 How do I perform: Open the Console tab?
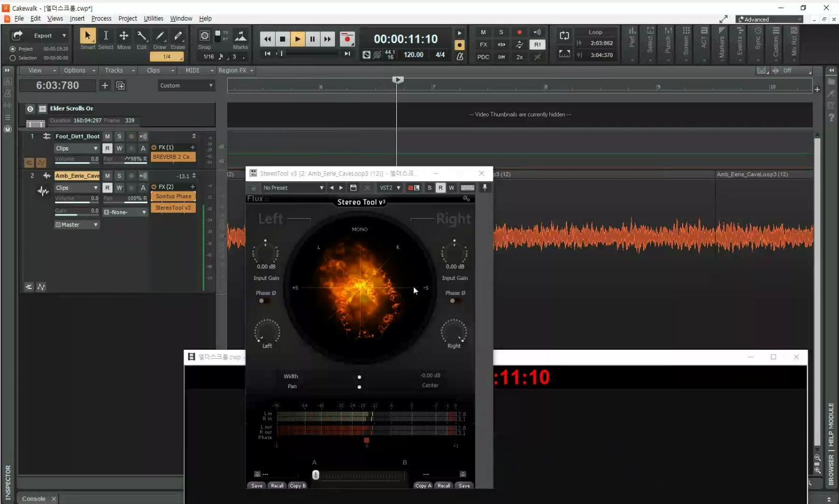(x=34, y=499)
